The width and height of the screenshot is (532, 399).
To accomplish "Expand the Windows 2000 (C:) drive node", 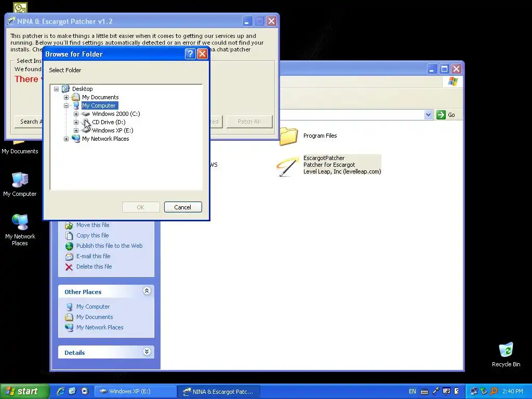I will point(76,114).
